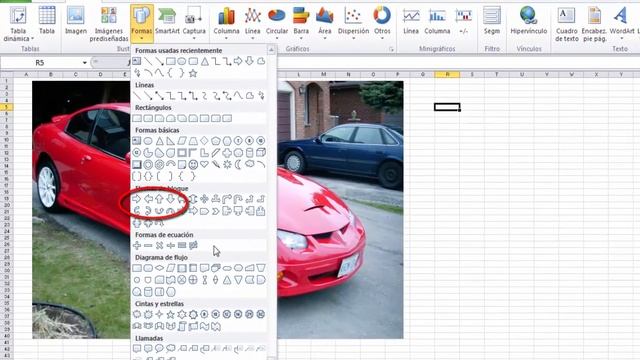Open the Dispersión scatter chart dropdown

pyautogui.click(x=353, y=24)
